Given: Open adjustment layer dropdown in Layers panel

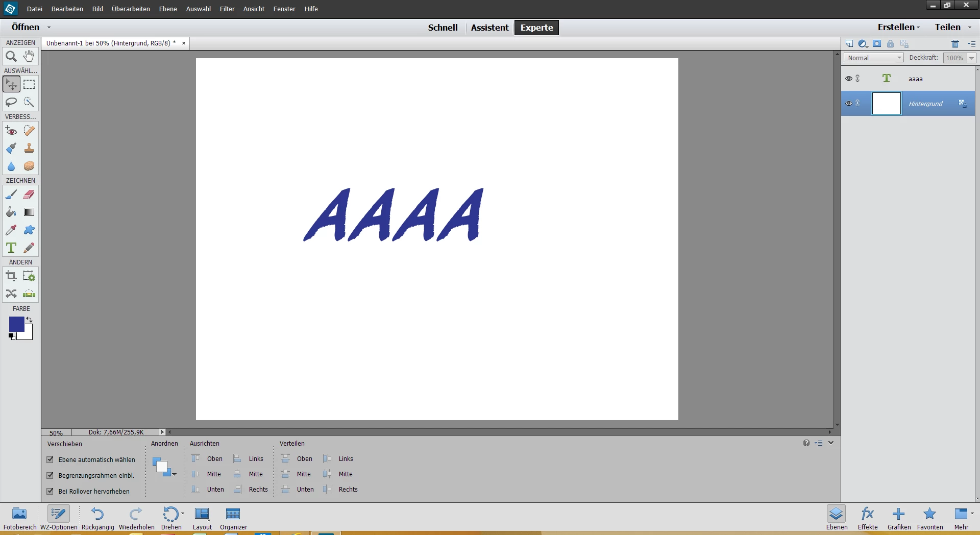Looking at the screenshot, I should 863,43.
